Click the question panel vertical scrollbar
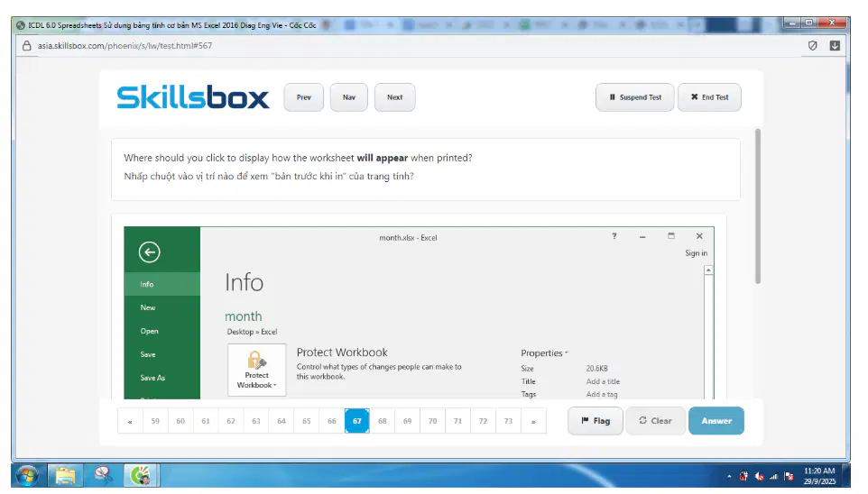The image size is (868, 494). point(758,206)
